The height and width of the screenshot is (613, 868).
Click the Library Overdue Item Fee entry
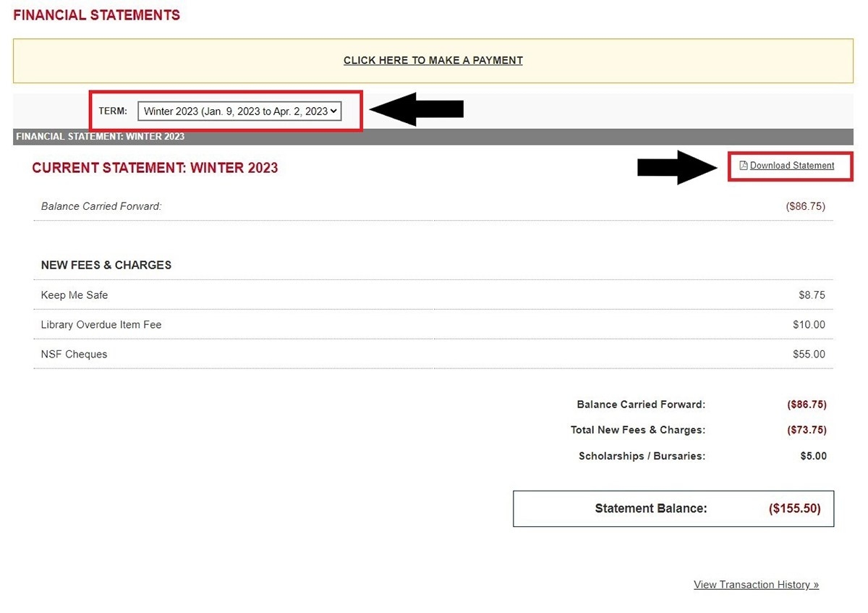101,324
